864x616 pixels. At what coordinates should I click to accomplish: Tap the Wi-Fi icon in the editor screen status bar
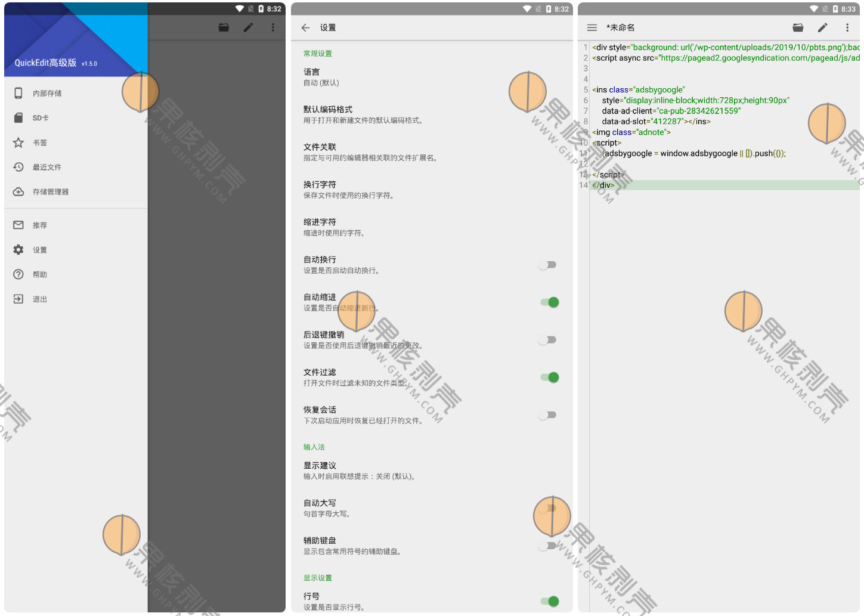814,9
